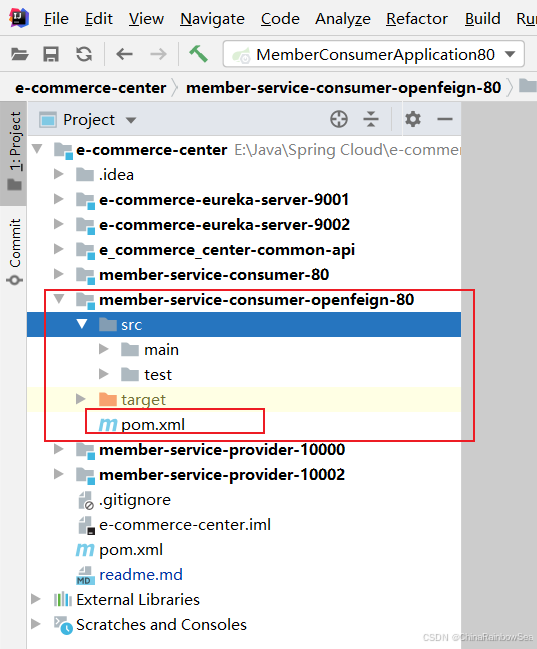Select pom.xml under openfeign-80 module
The width and height of the screenshot is (537, 649).
point(153,425)
